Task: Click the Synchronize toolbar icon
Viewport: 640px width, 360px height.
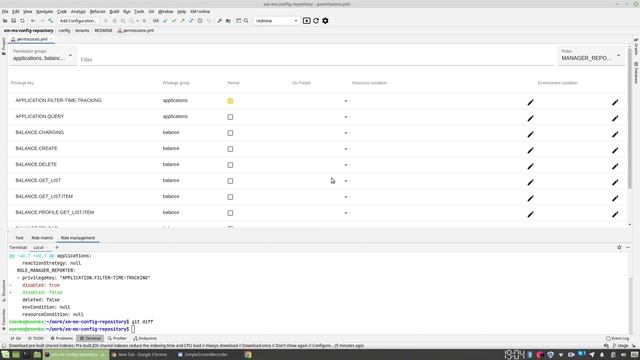Action: [x=22, y=20]
